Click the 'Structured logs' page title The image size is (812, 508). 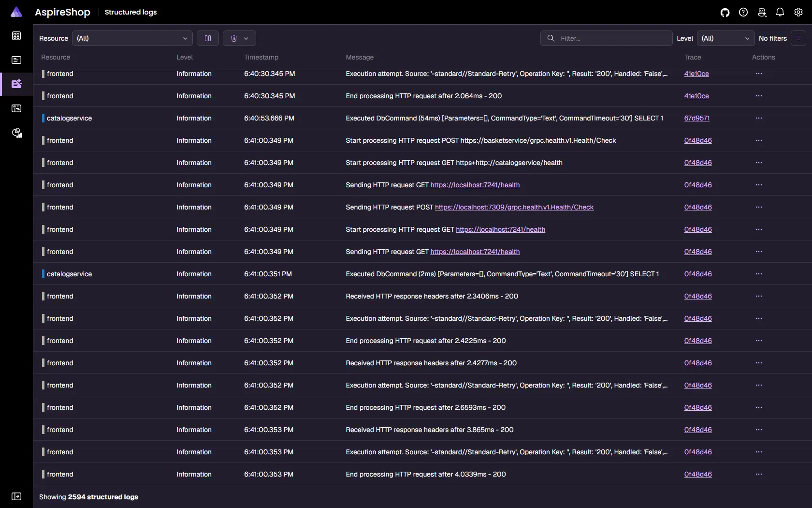tap(130, 12)
